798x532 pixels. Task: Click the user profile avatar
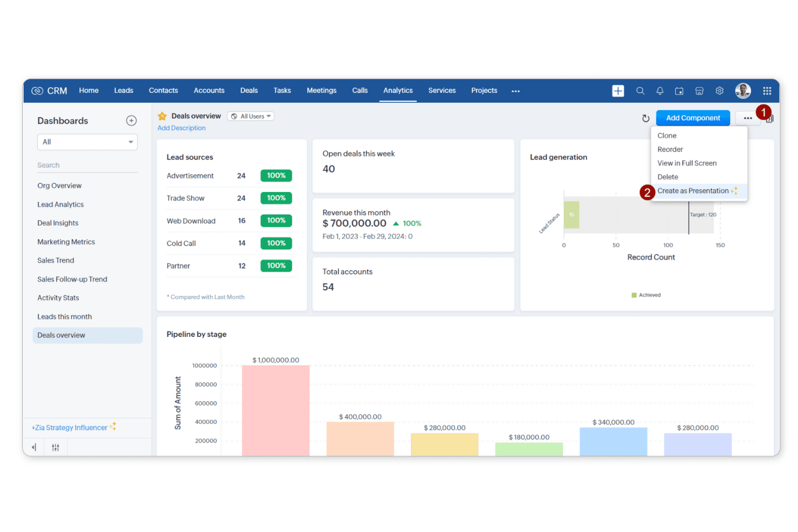[x=743, y=91]
